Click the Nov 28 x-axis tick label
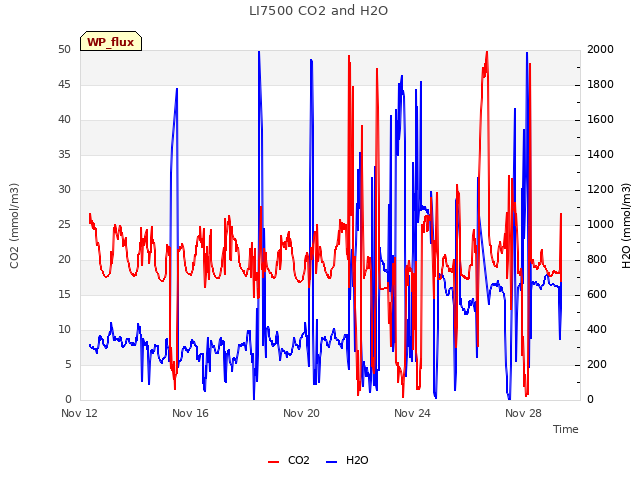 523,413
